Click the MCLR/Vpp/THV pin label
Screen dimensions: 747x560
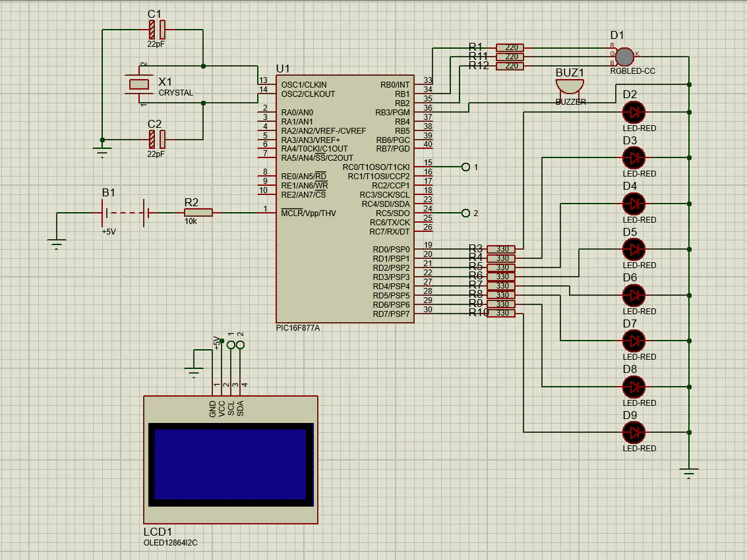[309, 213]
